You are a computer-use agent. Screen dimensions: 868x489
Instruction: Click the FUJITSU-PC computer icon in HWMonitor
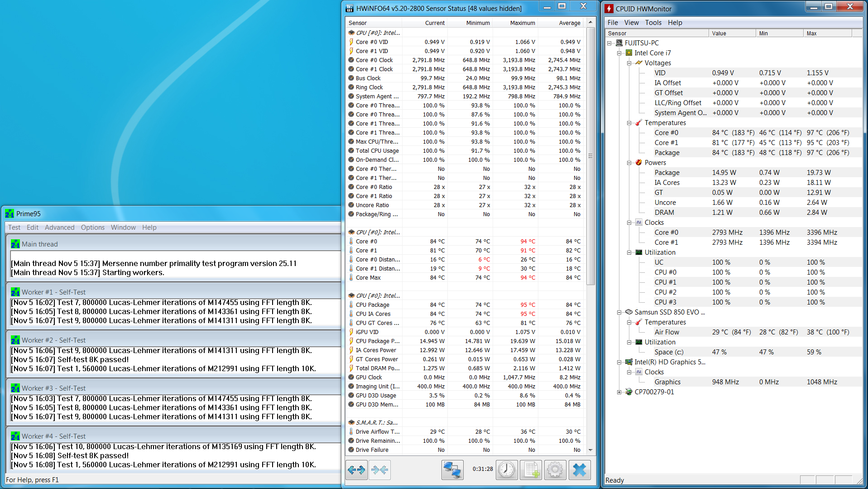619,43
